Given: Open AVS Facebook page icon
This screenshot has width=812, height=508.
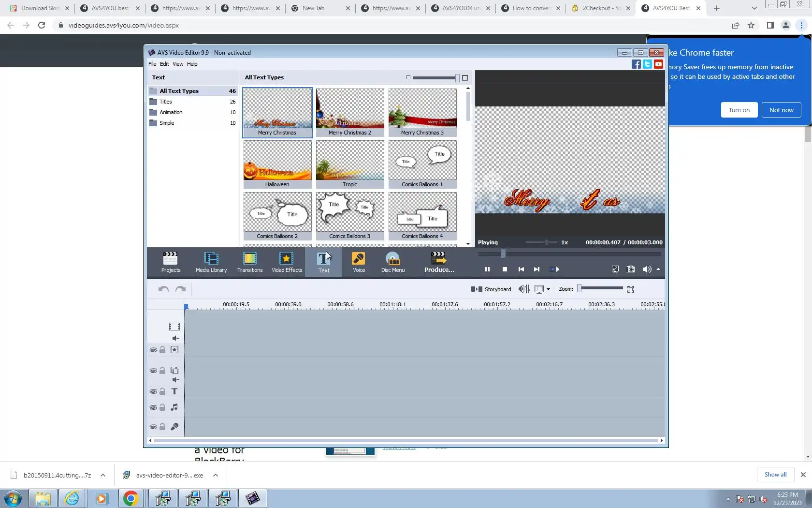Looking at the screenshot, I should click(636, 64).
